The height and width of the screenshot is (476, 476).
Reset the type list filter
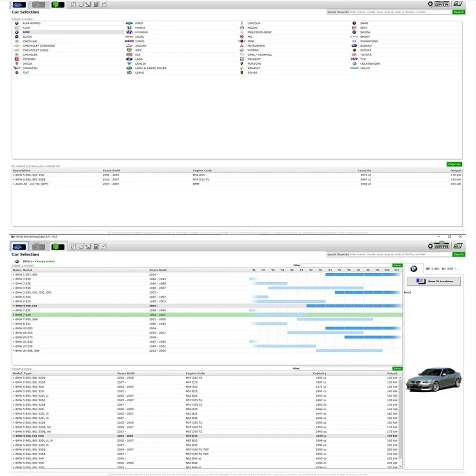tap(397, 368)
